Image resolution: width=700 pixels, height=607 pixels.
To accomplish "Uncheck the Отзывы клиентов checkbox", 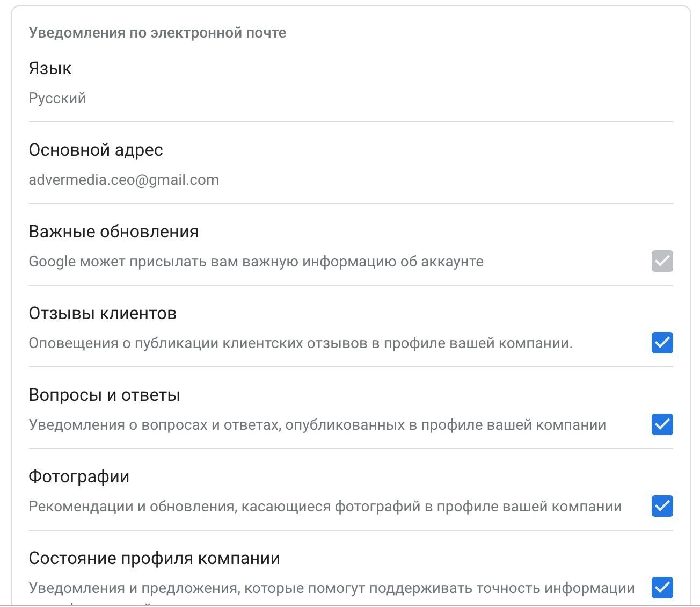I will click(x=662, y=343).
